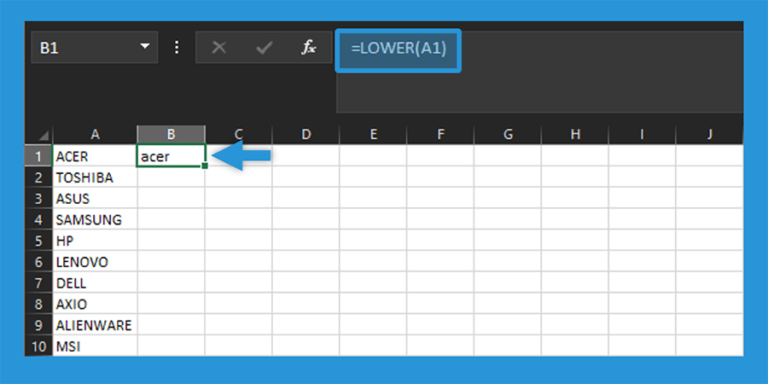The height and width of the screenshot is (384, 768).
Task: Select cell A6 containing LENOVO
Action: [x=95, y=262]
